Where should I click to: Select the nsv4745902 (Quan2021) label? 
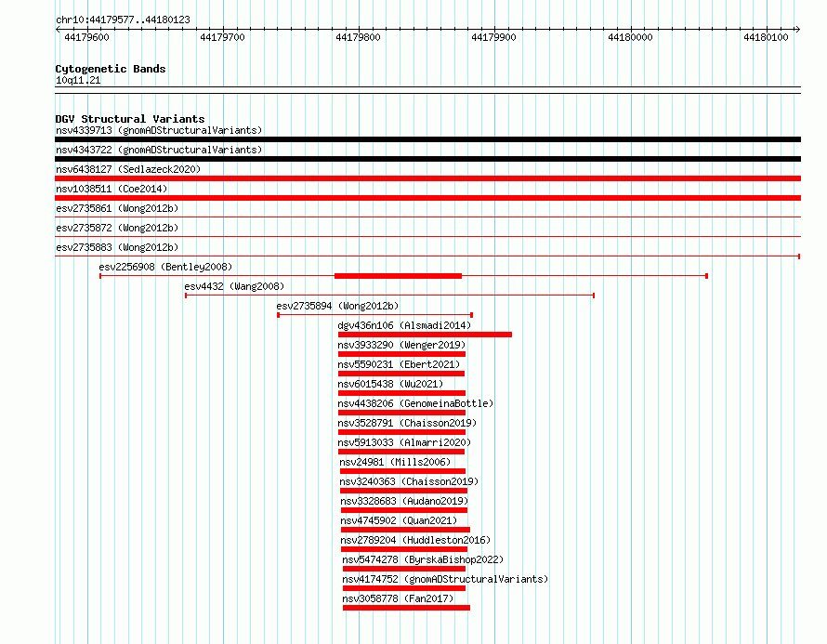tap(399, 520)
